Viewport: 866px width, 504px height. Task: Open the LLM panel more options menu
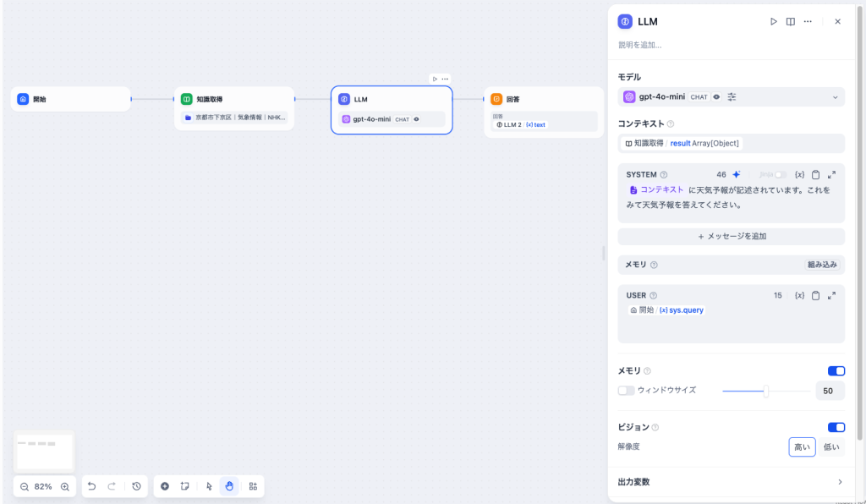(808, 22)
